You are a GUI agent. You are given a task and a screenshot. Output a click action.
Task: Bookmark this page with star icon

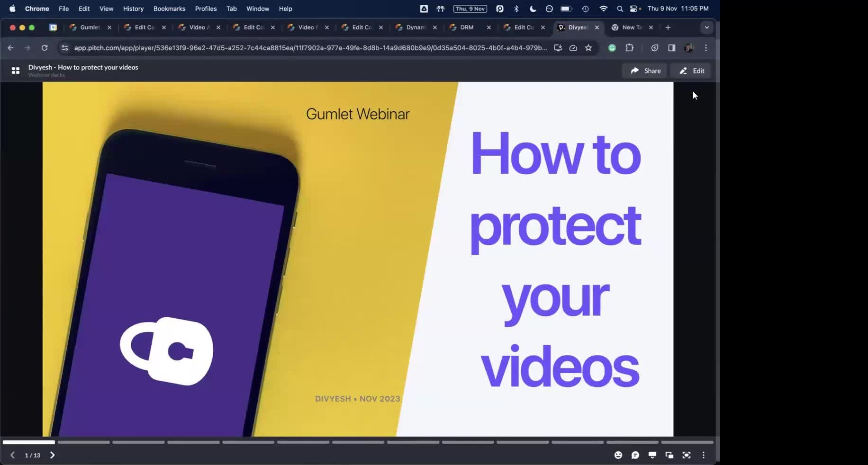pyautogui.click(x=588, y=48)
